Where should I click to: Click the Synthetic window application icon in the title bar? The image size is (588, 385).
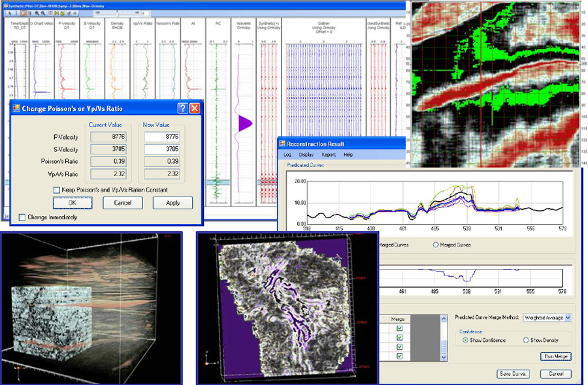pos(6,4)
